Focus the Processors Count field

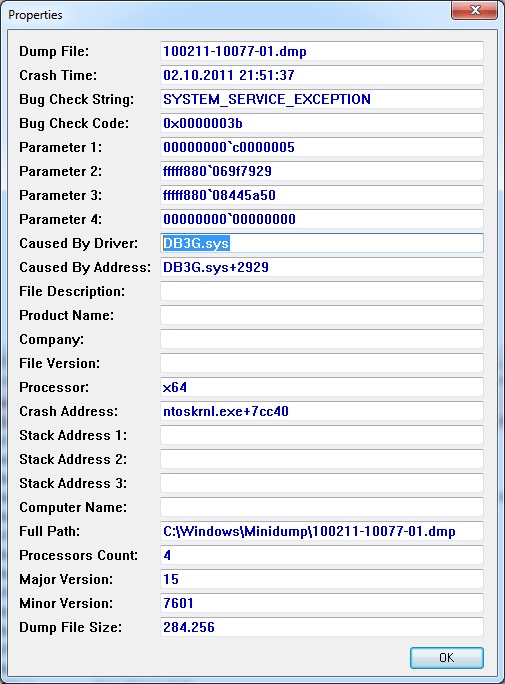pyautogui.click(x=322, y=555)
